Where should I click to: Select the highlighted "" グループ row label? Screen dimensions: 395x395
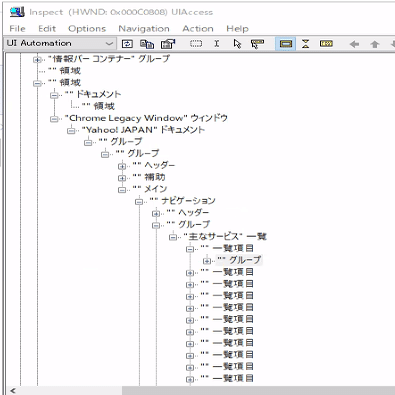239,260
